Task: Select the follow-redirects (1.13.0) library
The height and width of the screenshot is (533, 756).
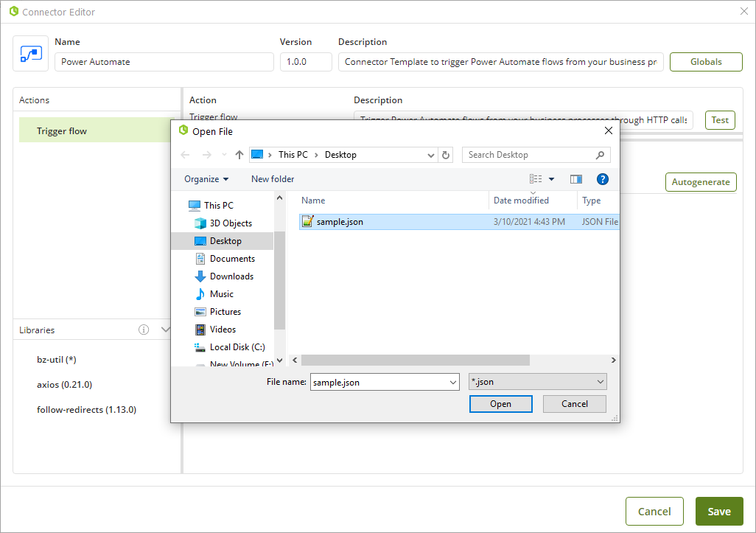Action: pyautogui.click(x=86, y=409)
